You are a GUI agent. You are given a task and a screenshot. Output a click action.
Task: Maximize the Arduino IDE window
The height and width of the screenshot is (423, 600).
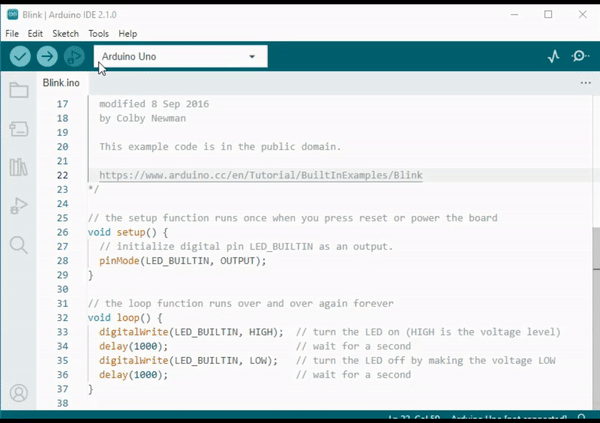pos(548,15)
